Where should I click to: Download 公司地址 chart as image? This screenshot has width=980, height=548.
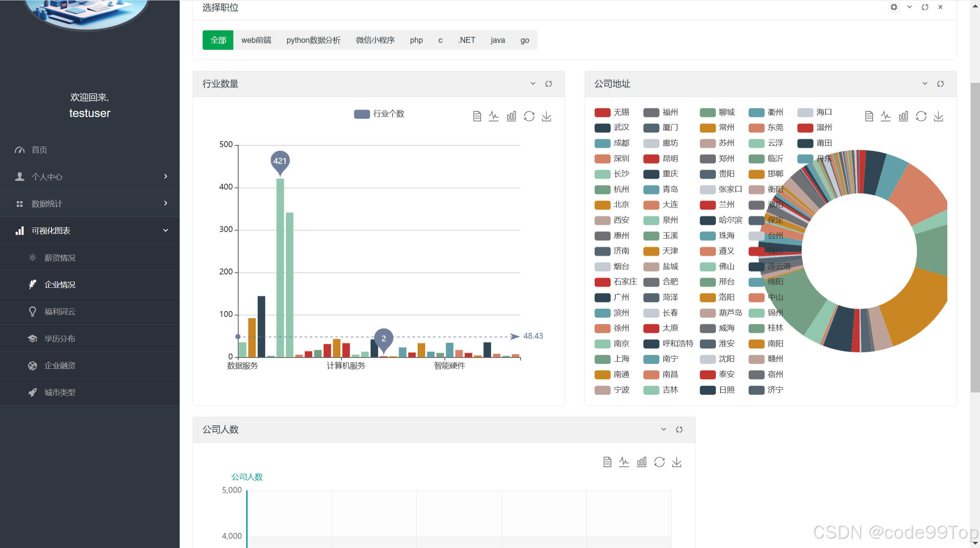(x=938, y=116)
